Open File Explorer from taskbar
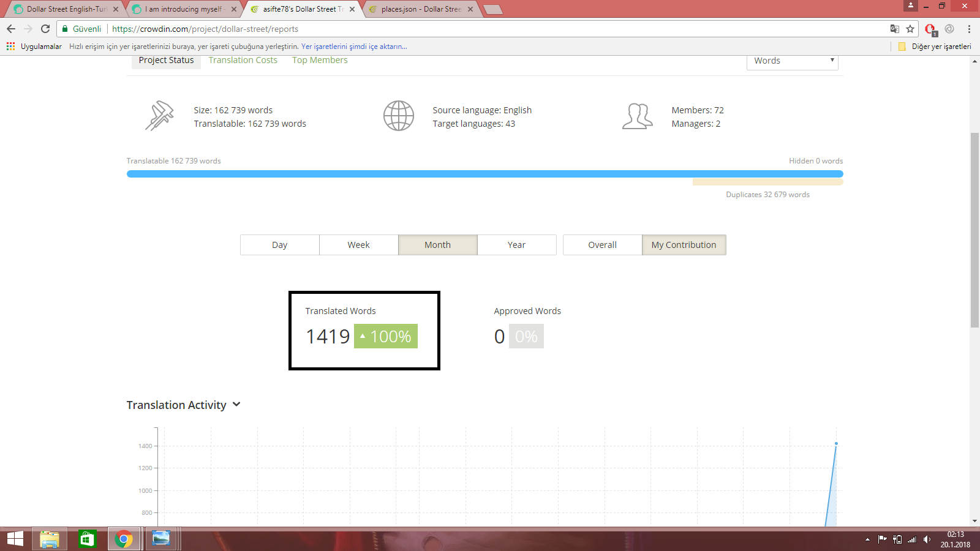The width and height of the screenshot is (980, 551). tap(49, 539)
